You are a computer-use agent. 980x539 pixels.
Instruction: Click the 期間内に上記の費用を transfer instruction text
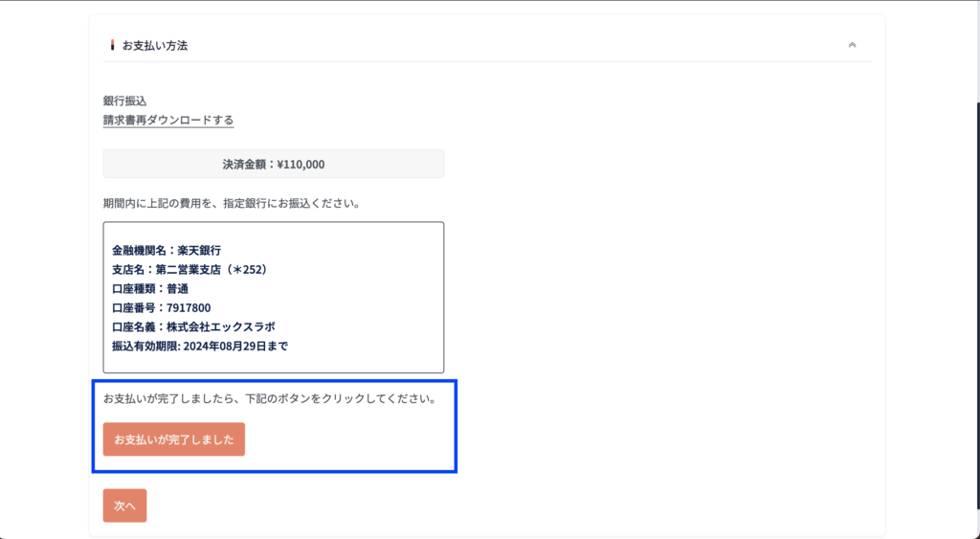232,204
